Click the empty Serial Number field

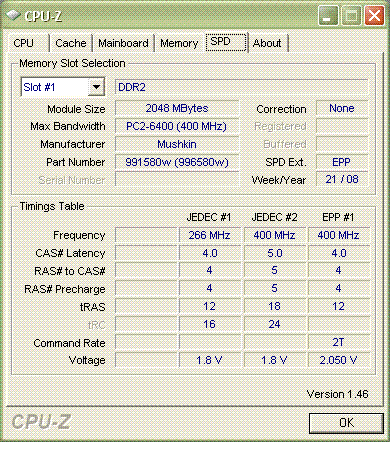coord(177,179)
